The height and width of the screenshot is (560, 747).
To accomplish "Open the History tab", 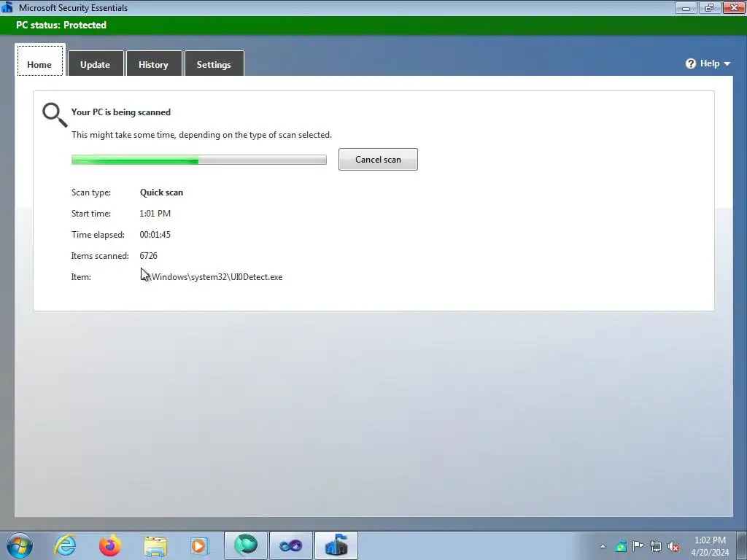I will 153,64.
